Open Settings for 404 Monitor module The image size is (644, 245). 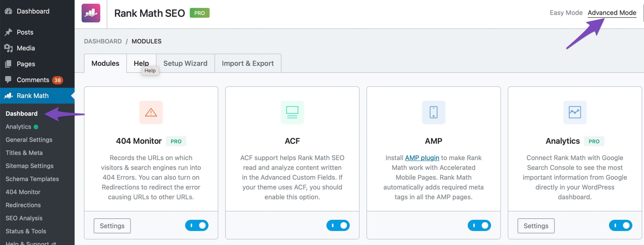[112, 226]
